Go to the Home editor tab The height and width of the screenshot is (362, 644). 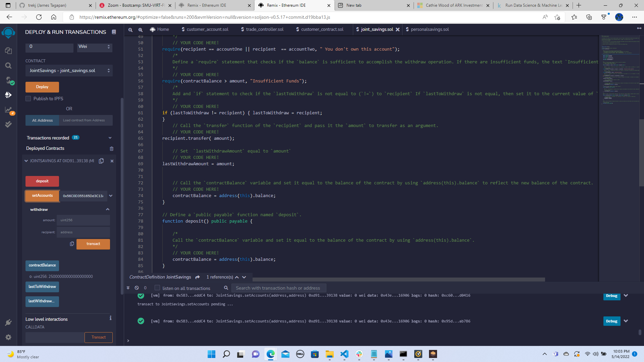click(159, 29)
